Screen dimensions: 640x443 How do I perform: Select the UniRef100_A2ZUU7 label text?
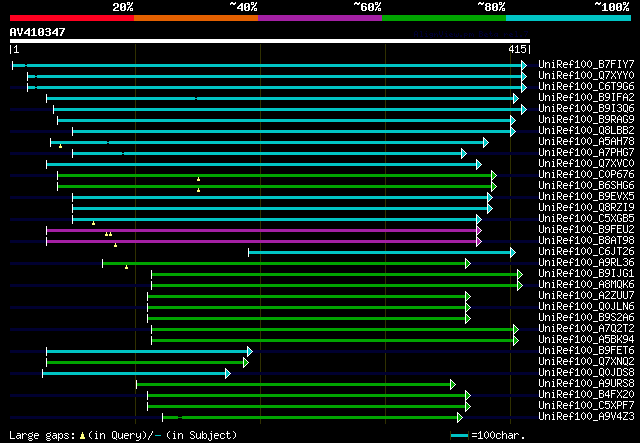pyautogui.click(x=586, y=296)
